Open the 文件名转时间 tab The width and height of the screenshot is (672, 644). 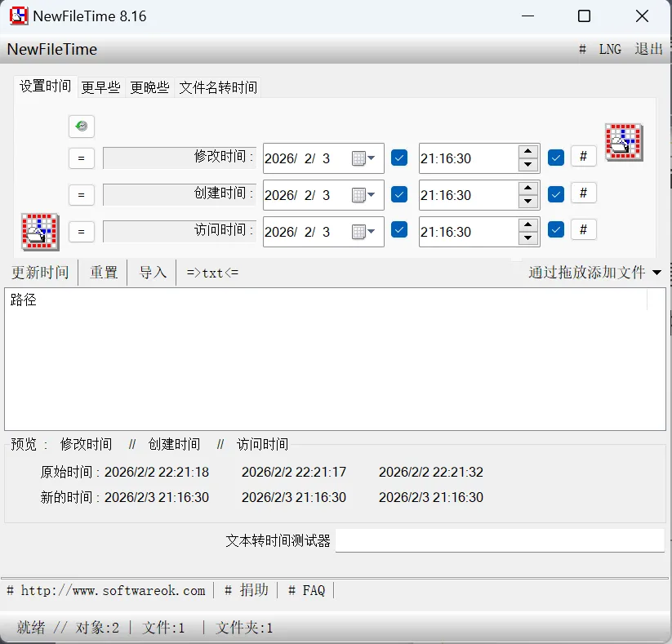pos(218,87)
